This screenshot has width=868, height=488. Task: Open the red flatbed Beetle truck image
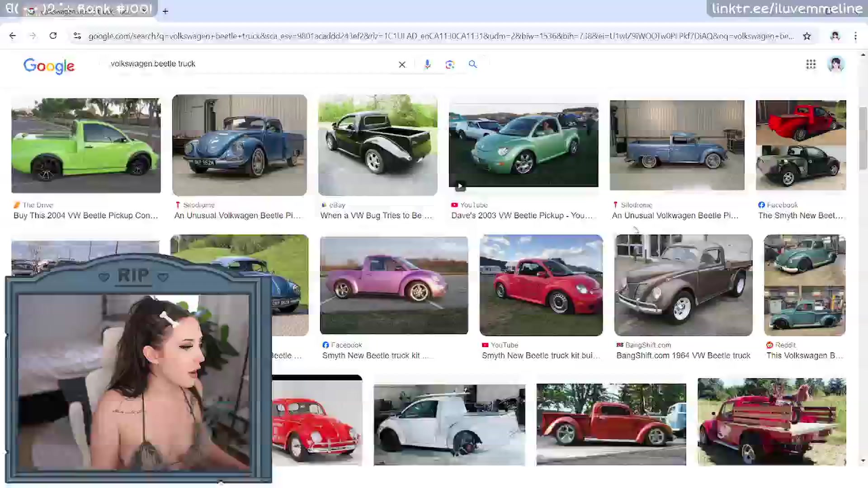point(772,422)
